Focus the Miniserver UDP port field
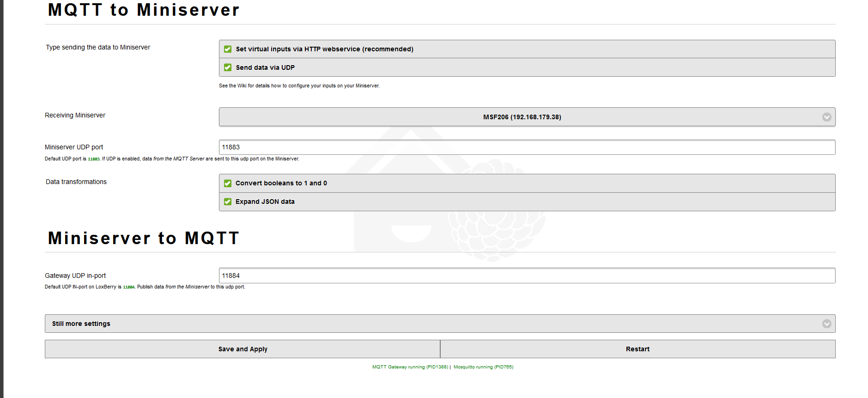868x398 pixels. point(527,147)
